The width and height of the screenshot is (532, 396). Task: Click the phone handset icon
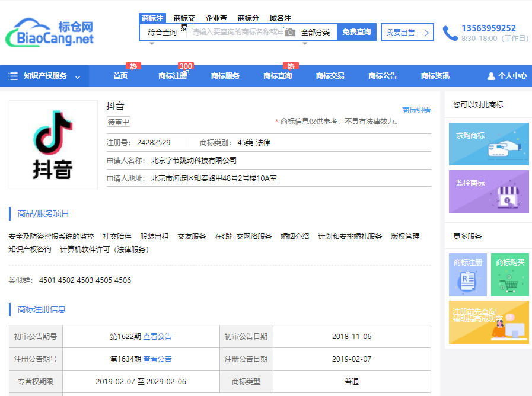coord(450,33)
